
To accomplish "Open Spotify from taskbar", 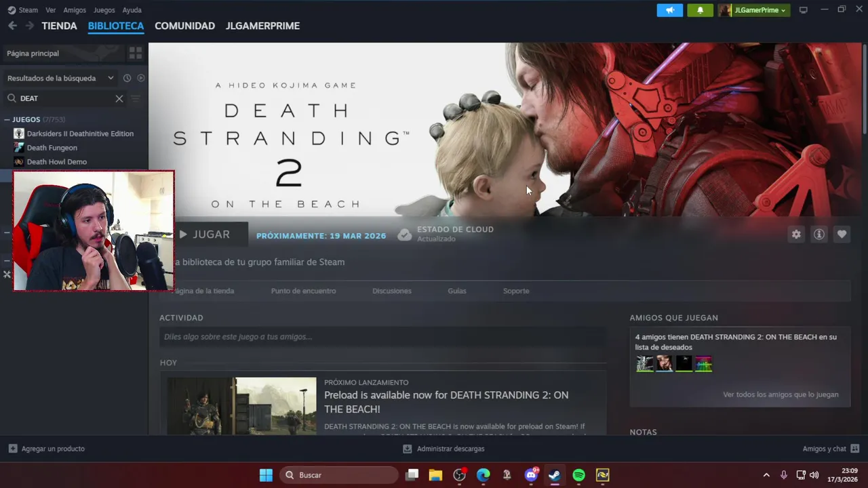I will (578, 475).
